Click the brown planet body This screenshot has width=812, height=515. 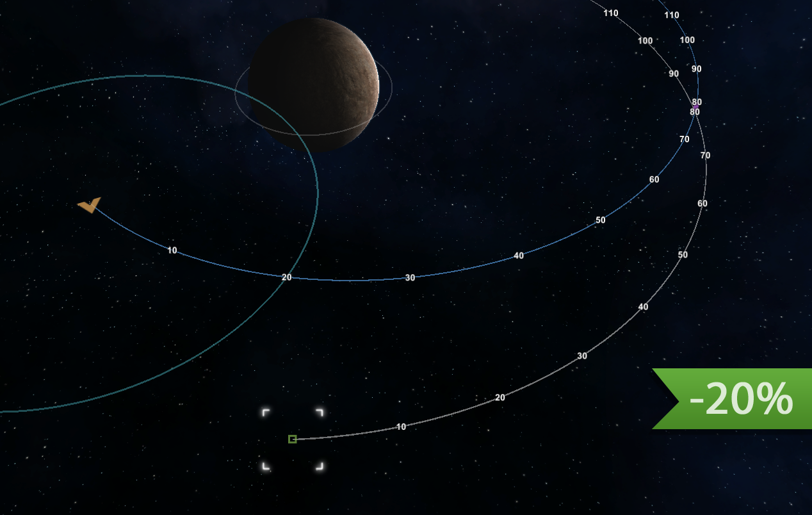[313, 83]
